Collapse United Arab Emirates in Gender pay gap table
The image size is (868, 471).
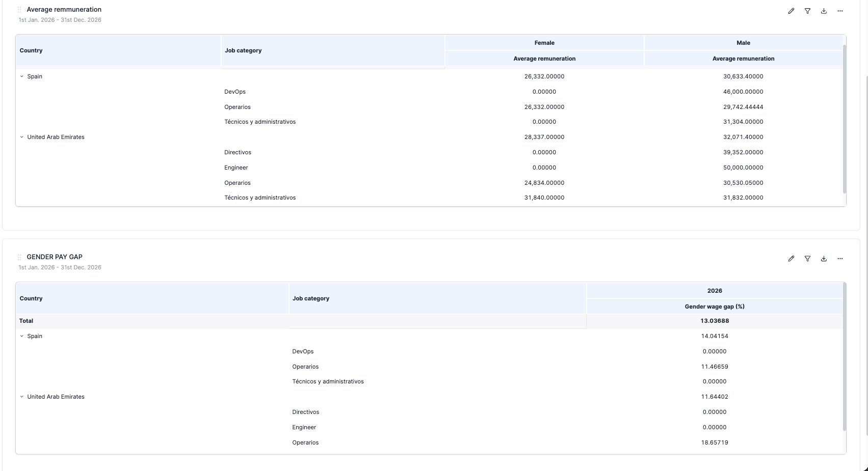point(22,397)
